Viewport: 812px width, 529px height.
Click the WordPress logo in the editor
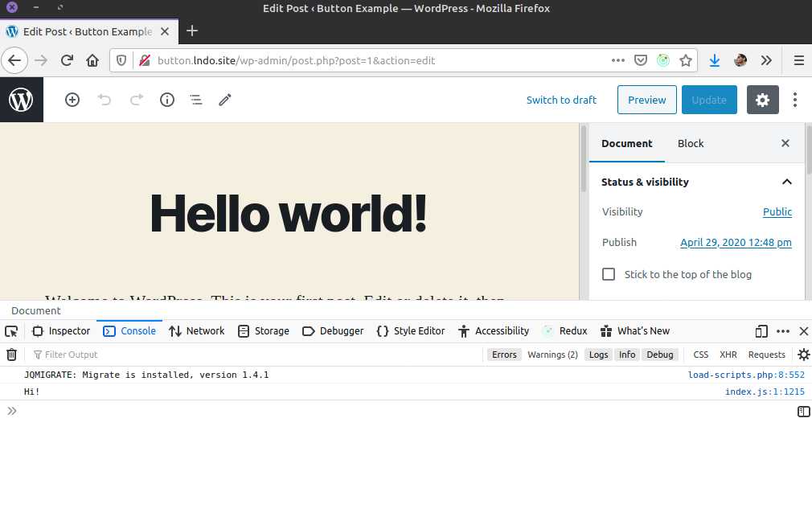tap(21, 100)
